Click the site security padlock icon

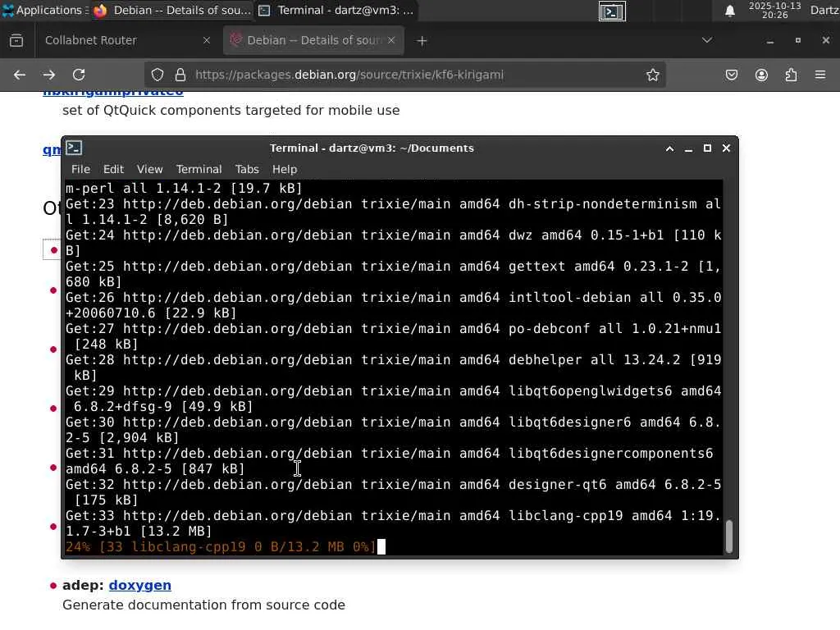(180, 75)
